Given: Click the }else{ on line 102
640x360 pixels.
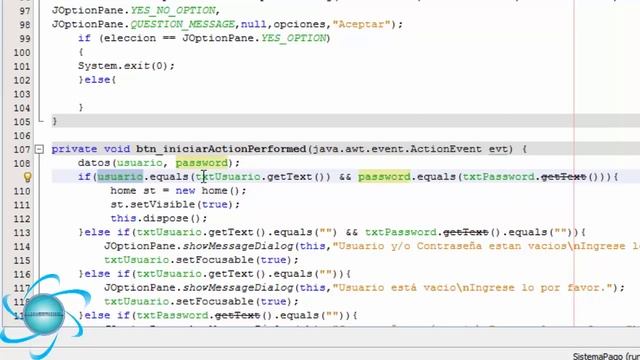Looking at the screenshot, I should 97,80.
